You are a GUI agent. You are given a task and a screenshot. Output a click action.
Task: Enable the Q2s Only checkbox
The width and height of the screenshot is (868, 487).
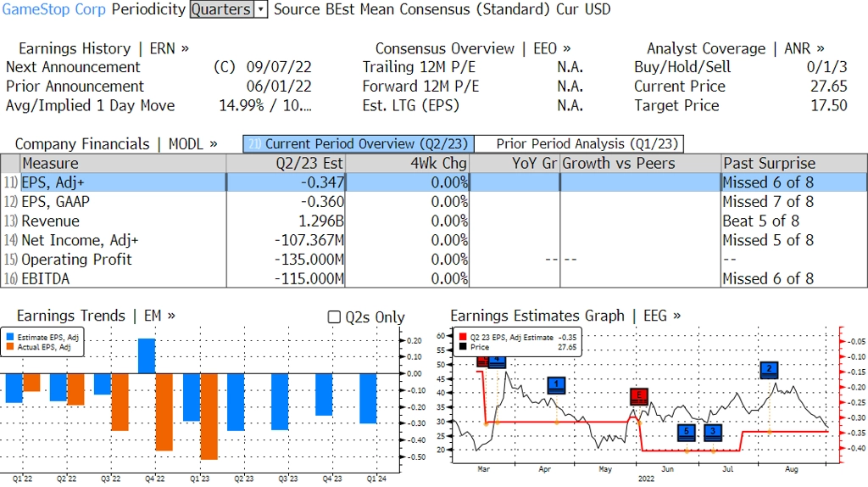tap(334, 317)
